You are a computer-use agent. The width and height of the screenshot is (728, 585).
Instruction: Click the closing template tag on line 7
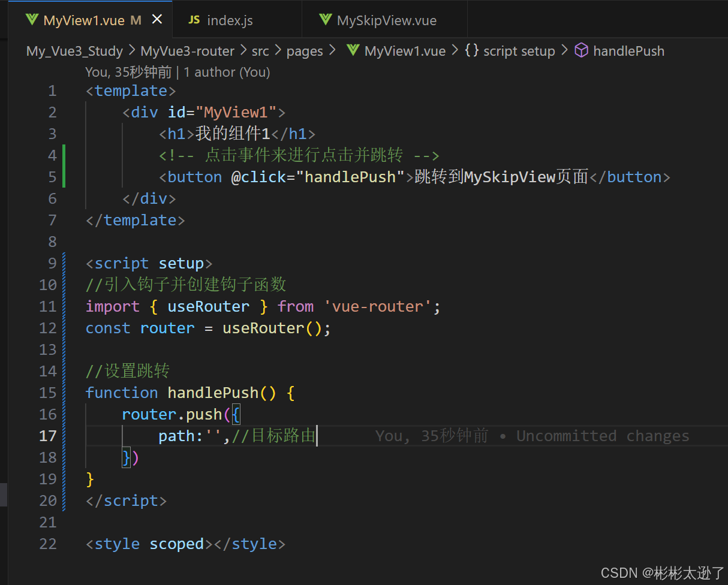pos(136,220)
